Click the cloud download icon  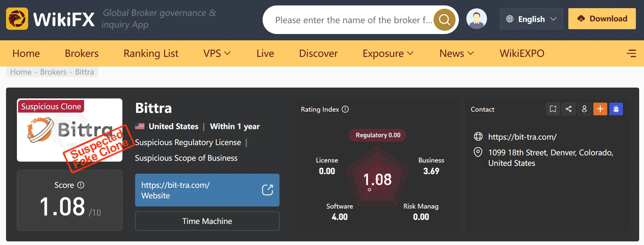581,19
